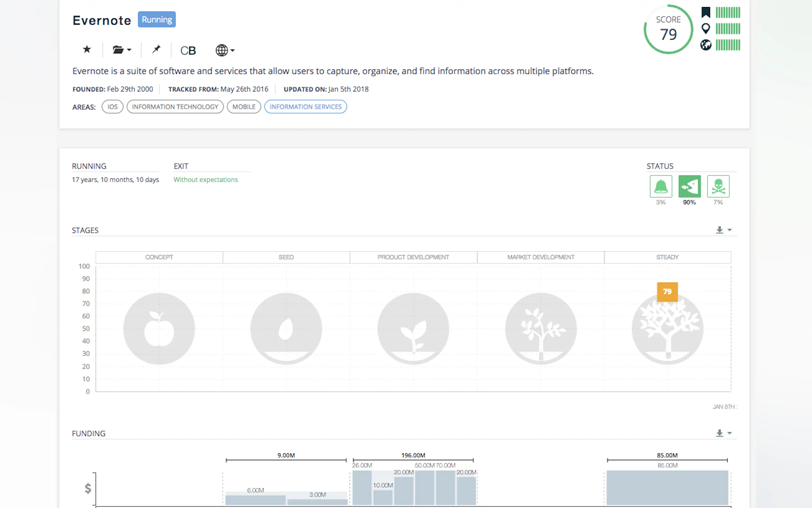Click the star favorite icon
This screenshot has width=812, height=508.
coord(87,49)
